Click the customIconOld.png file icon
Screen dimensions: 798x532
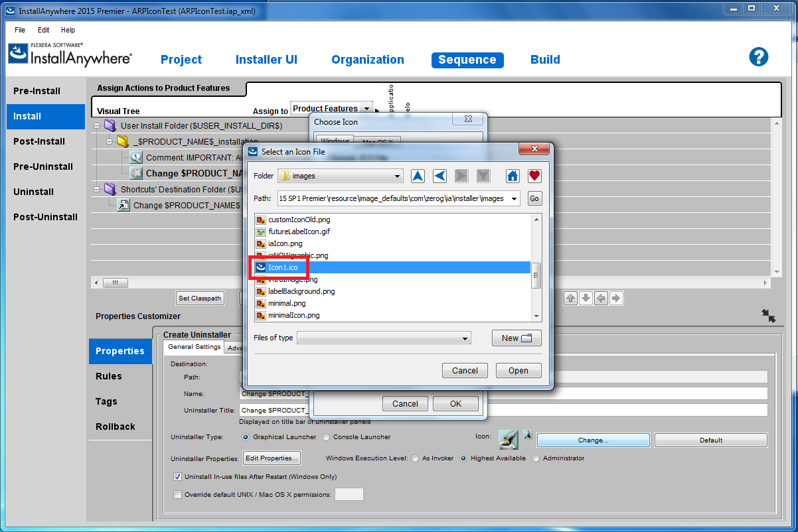tap(261, 220)
